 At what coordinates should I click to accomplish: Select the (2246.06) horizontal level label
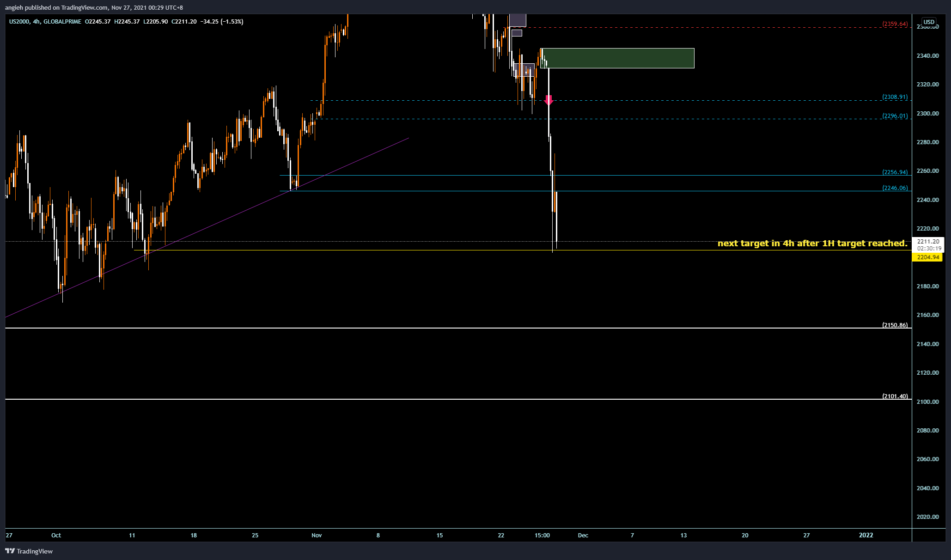point(895,188)
